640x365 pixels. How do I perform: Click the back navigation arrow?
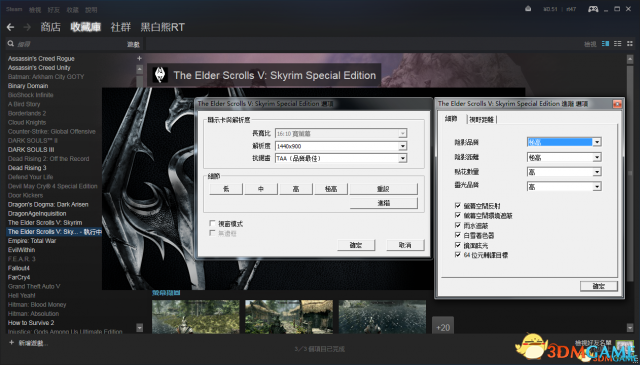click(x=11, y=27)
